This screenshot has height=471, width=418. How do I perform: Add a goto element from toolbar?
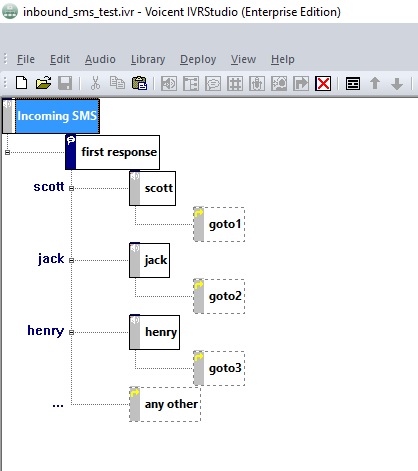[x=301, y=84]
